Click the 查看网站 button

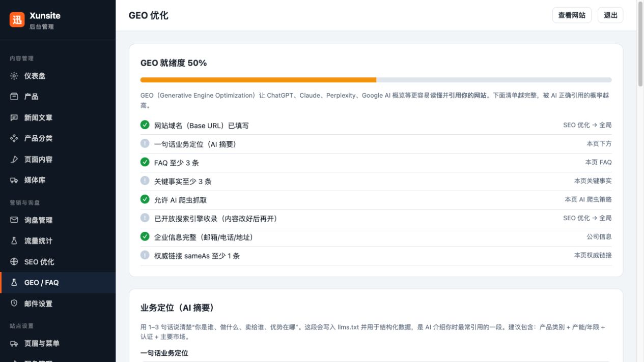(x=572, y=15)
